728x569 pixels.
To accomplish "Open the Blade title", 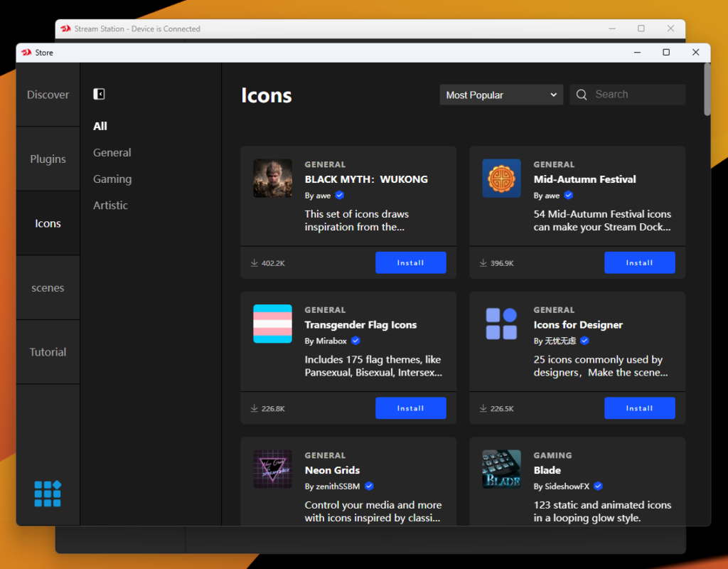I will coord(547,470).
